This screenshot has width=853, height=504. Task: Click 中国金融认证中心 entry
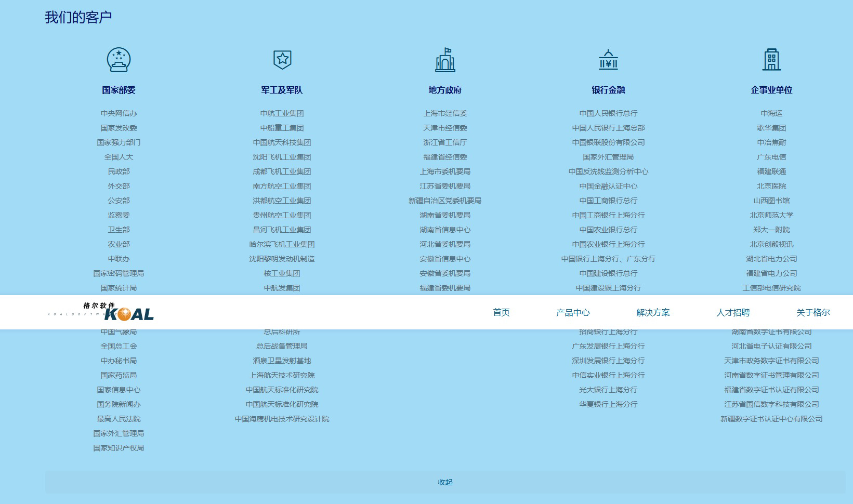point(608,186)
